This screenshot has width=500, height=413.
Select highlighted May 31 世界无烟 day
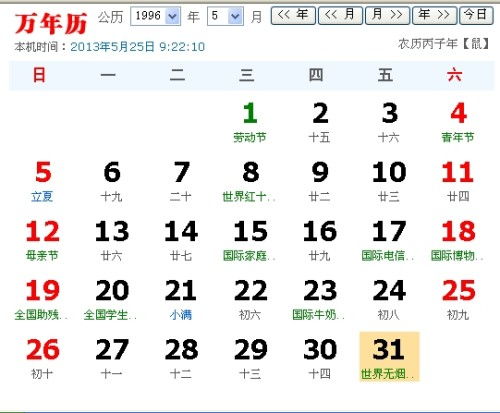389,357
